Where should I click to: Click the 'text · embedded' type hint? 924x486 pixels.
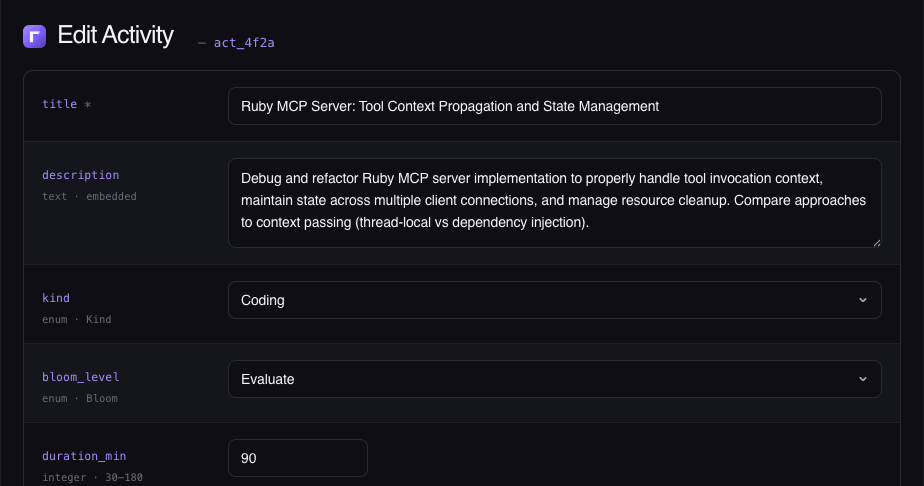89,196
